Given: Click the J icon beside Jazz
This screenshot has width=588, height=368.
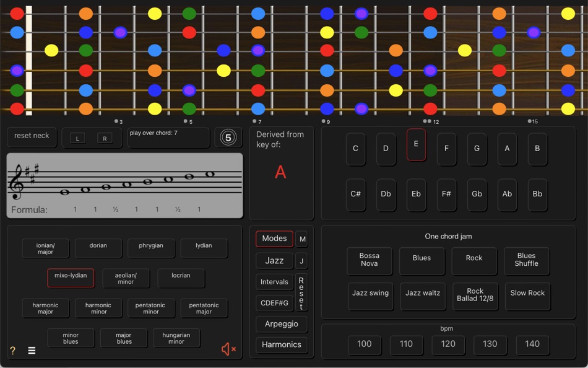Looking at the screenshot, I should point(301,261).
